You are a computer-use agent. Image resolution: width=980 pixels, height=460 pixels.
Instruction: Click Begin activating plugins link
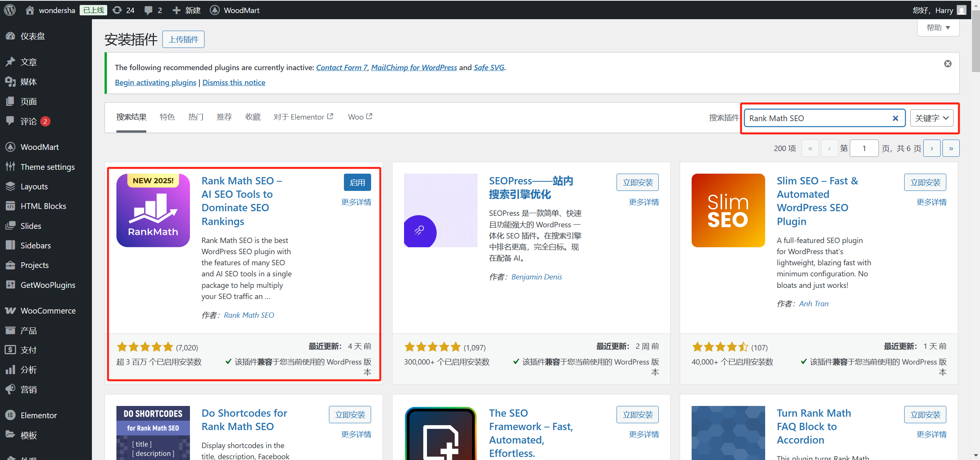click(155, 82)
